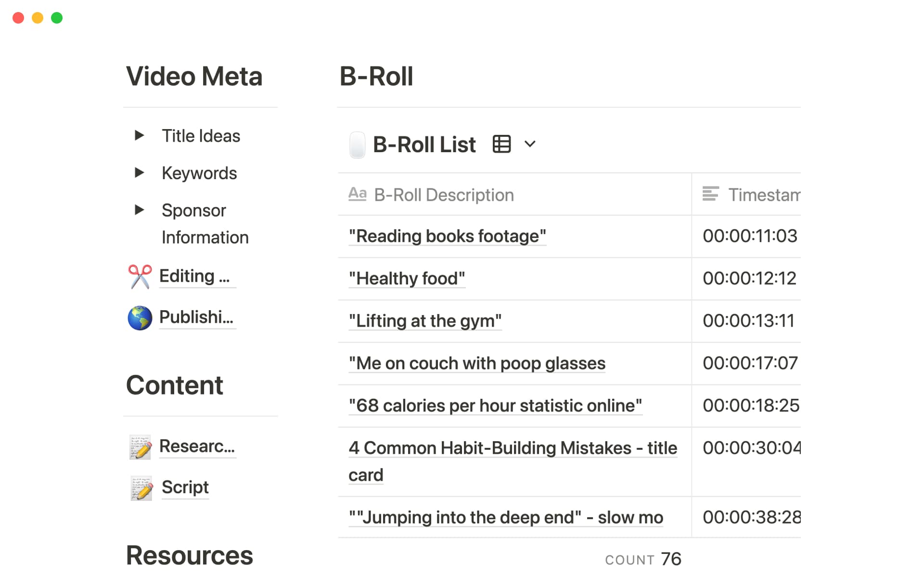Screen dimensions: 924x578
Task: Click the COUNT 76 footer calculation
Action: coord(643,559)
